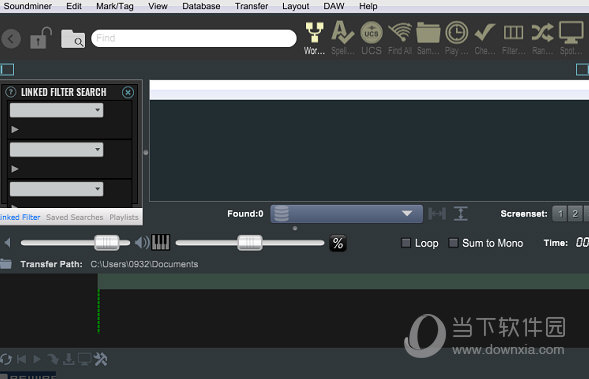Switch to the Linked Filter tab
The height and width of the screenshot is (379, 589).
coord(20,217)
